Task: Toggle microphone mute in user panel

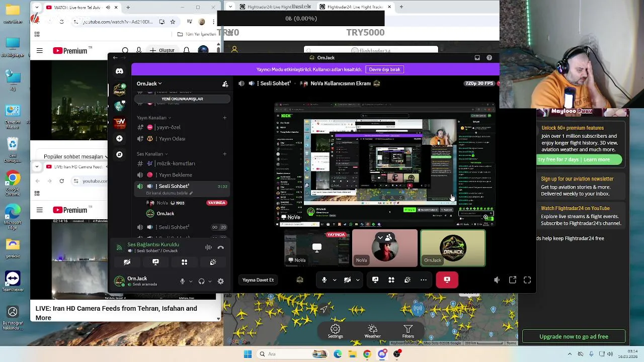Action: 182,282
